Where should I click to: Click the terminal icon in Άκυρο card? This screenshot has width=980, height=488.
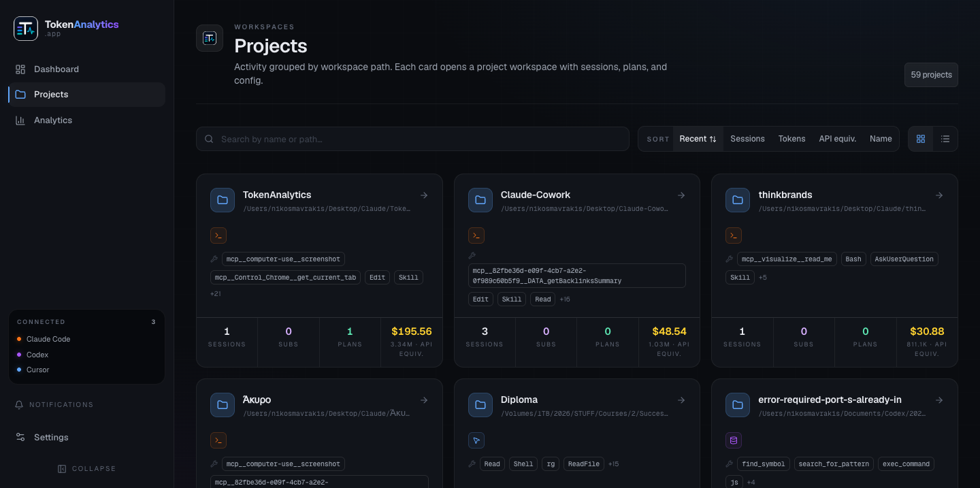(x=218, y=440)
